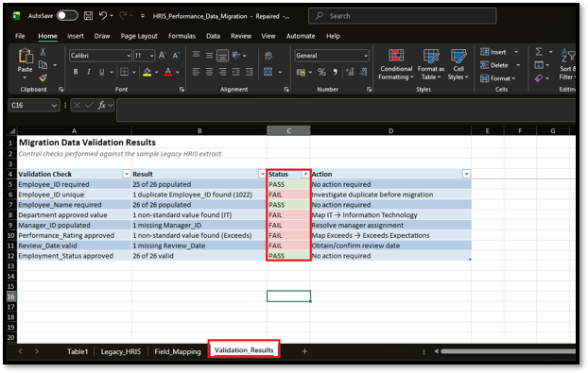Click in the Search box
This screenshot has width=588, height=373.
click(403, 16)
